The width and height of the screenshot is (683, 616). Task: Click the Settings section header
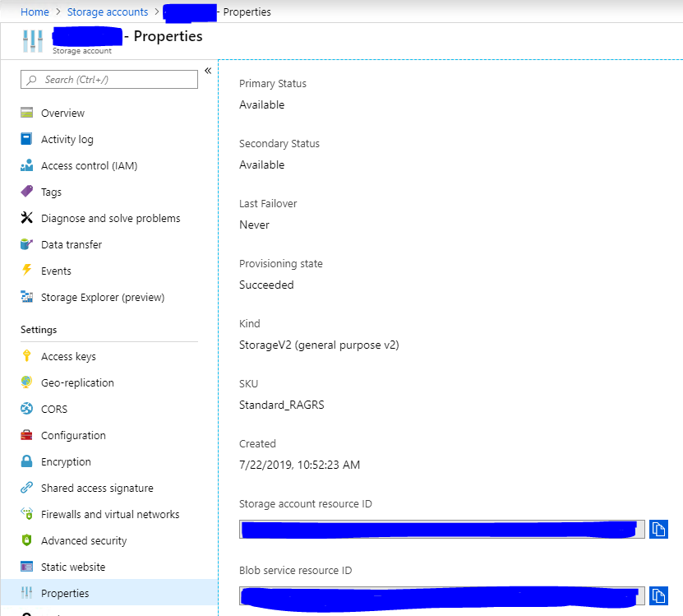pyautogui.click(x=39, y=330)
